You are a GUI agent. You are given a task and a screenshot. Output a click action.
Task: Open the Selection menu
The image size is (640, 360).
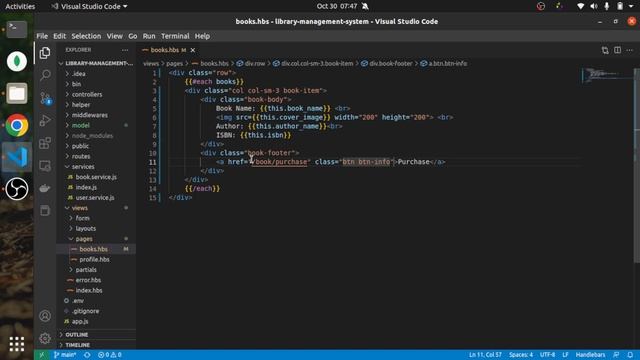[86, 36]
